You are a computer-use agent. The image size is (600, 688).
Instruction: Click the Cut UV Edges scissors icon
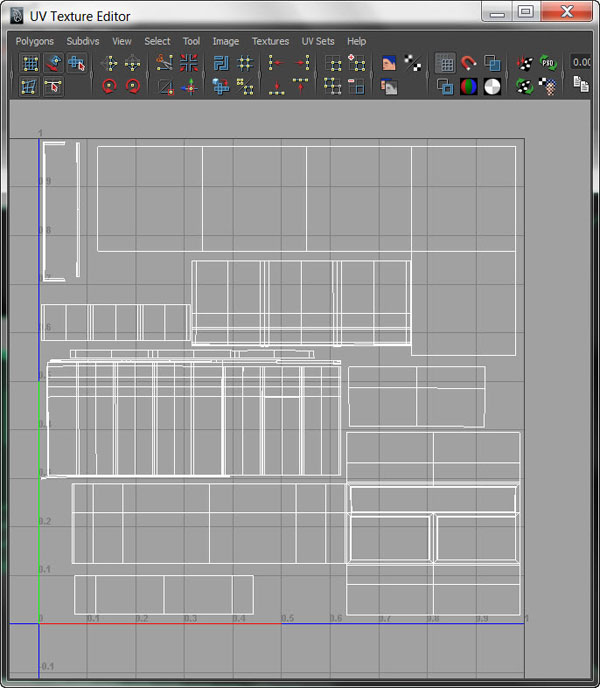166,63
